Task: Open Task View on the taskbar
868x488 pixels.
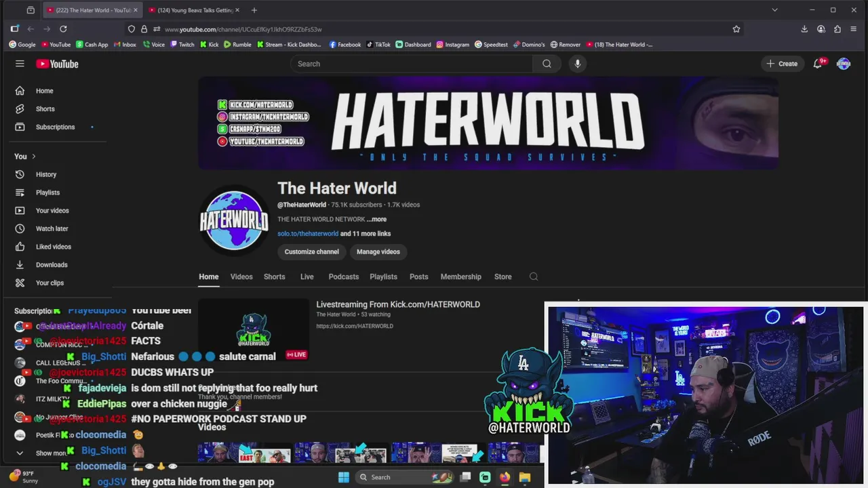Action: (x=465, y=477)
